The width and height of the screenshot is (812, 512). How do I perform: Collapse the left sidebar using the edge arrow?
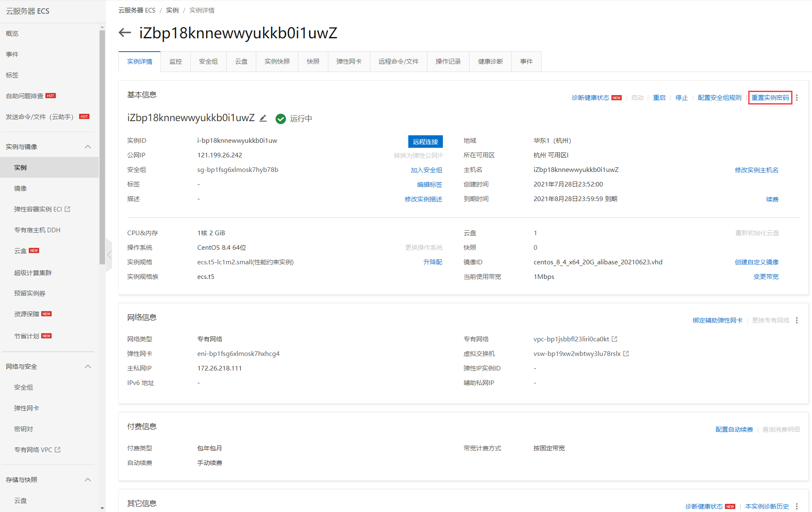109,254
